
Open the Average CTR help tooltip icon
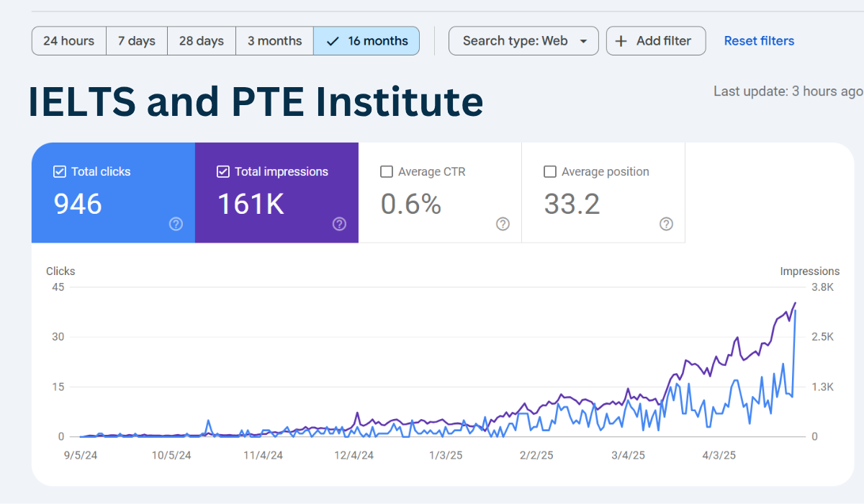(503, 224)
